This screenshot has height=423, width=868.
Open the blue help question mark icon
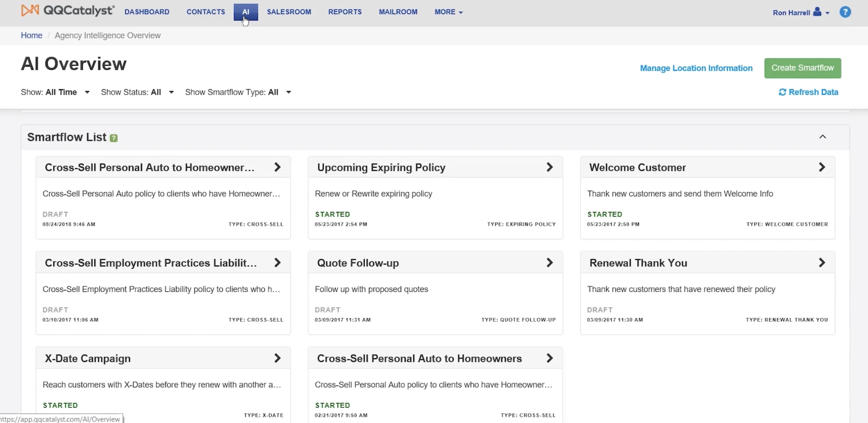click(845, 12)
